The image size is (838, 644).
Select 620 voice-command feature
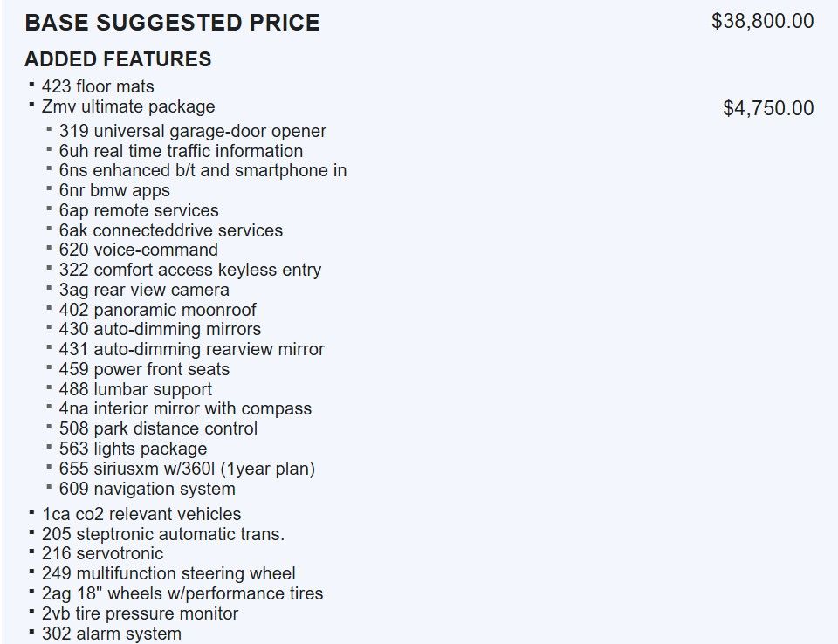(138, 250)
